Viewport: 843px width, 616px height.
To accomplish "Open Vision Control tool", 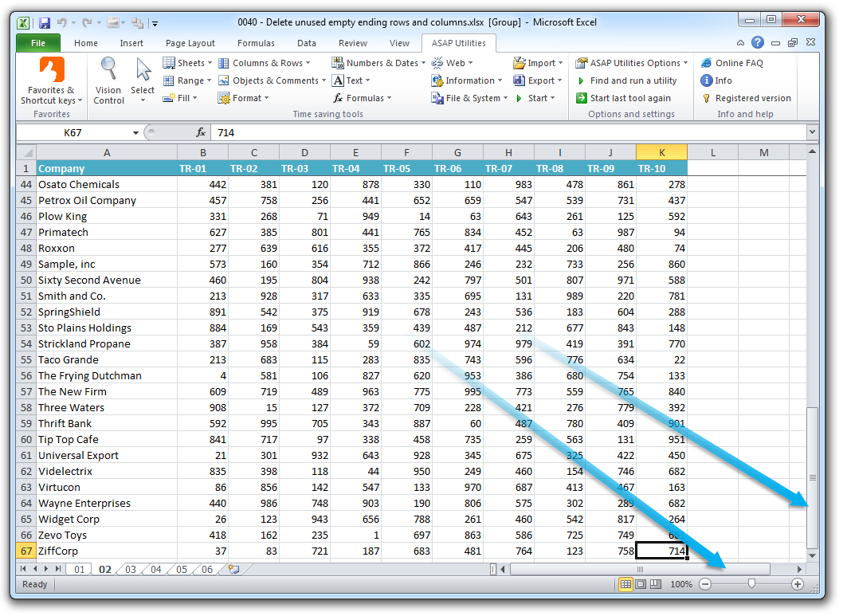I will pos(108,80).
